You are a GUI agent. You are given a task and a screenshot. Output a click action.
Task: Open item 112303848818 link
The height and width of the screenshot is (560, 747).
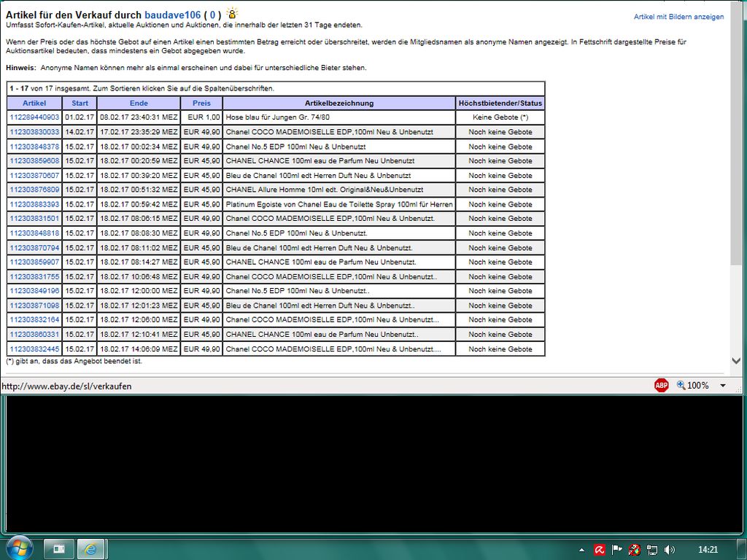point(34,233)
